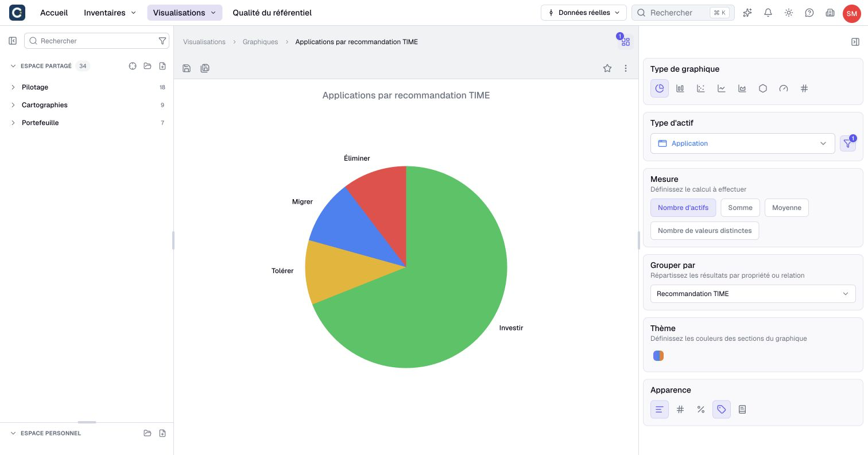Toggle the legend alignment appearance option
The height and width of the screenshot is (455, 868).
click(x=660, y=409)
